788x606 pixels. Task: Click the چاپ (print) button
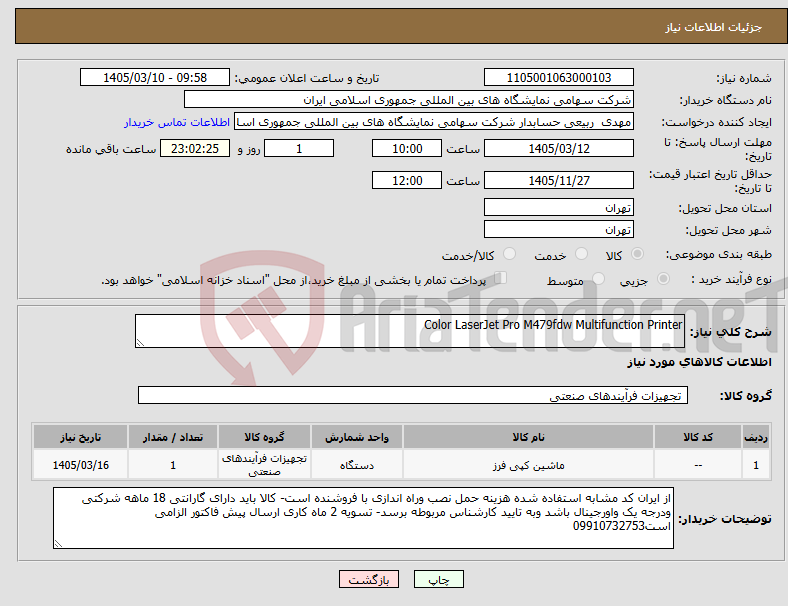pos(438,579)
